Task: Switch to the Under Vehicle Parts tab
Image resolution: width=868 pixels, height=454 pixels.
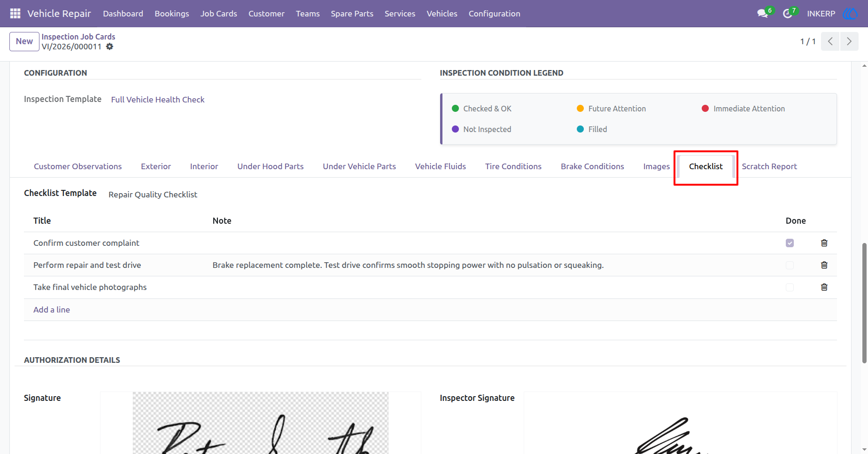Action: pos(359,166)
